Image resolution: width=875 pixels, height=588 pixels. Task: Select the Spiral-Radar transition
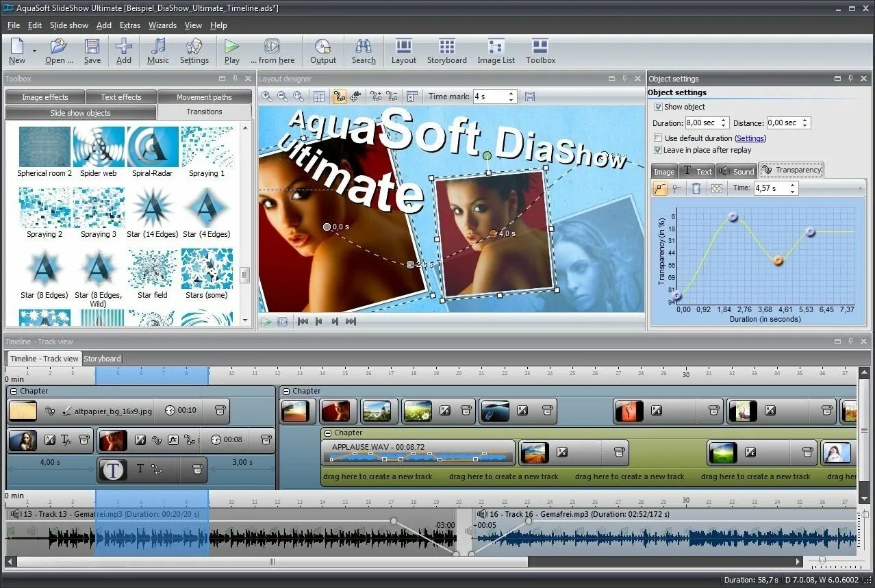coord(153,153)
